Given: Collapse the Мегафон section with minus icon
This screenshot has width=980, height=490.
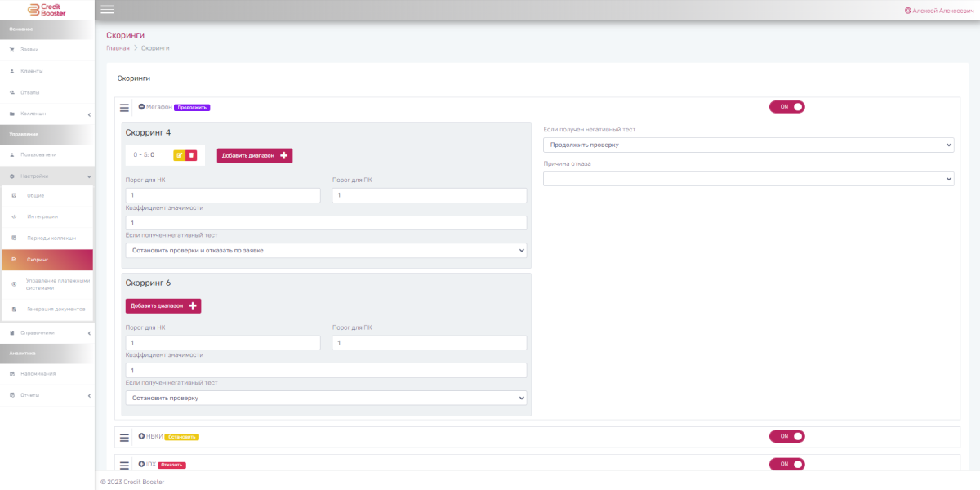Looking at the screenshot, I should coord(141,107).
